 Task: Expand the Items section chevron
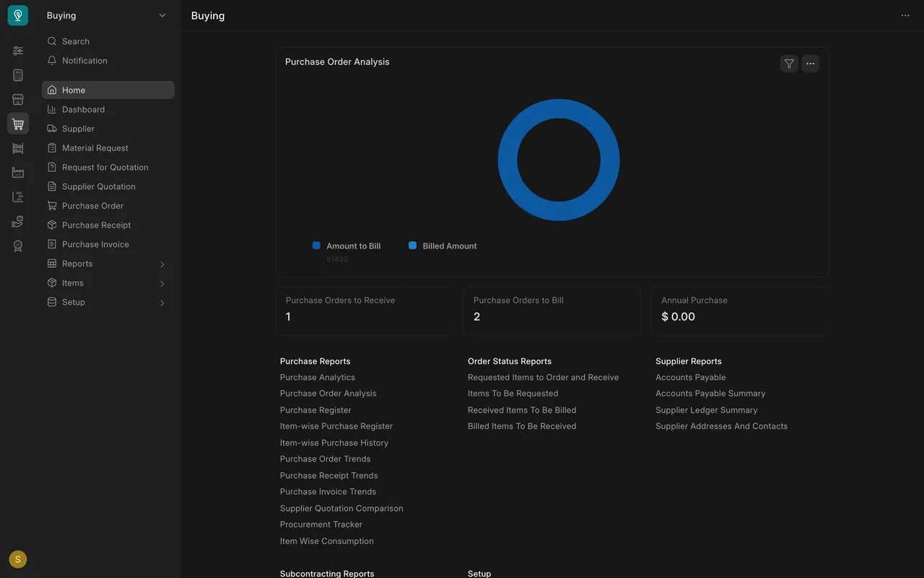162,283
